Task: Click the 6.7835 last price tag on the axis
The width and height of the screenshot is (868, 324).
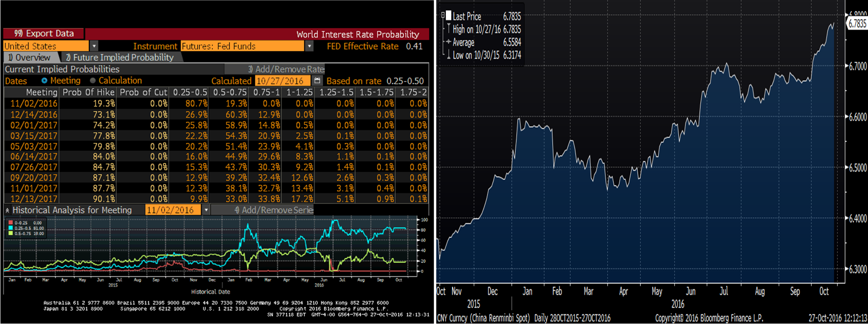Action: pos(857,24)
